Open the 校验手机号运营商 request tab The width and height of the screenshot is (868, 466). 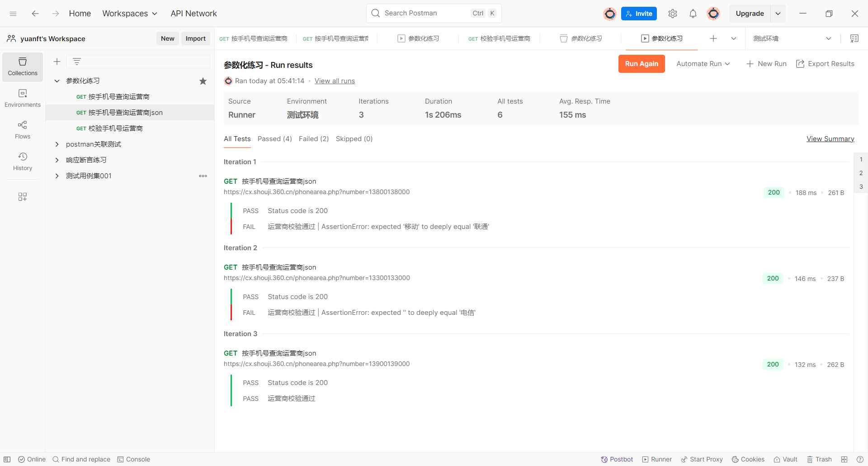click(499, 38)
